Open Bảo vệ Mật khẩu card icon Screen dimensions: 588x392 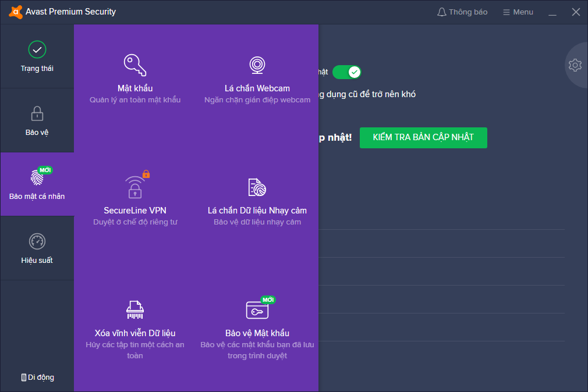257,311
